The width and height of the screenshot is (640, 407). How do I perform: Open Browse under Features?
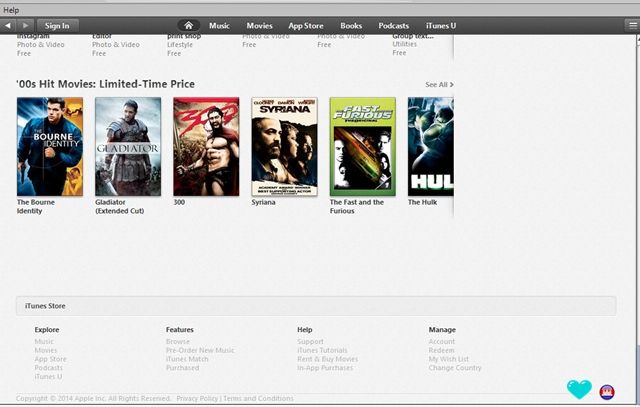[178, 341]
